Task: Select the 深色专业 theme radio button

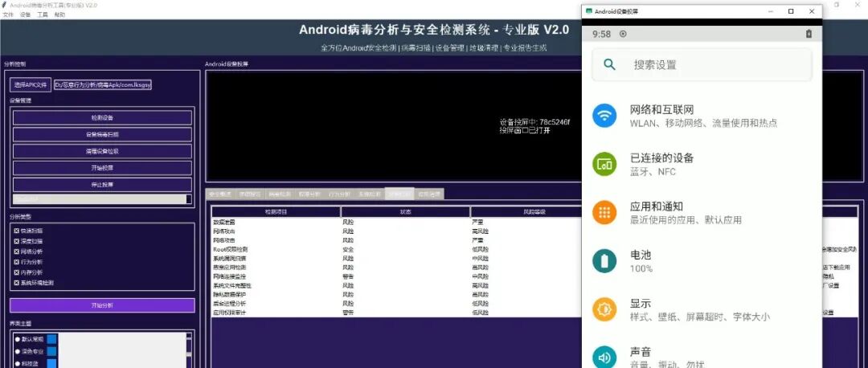Action: (18, 351)
